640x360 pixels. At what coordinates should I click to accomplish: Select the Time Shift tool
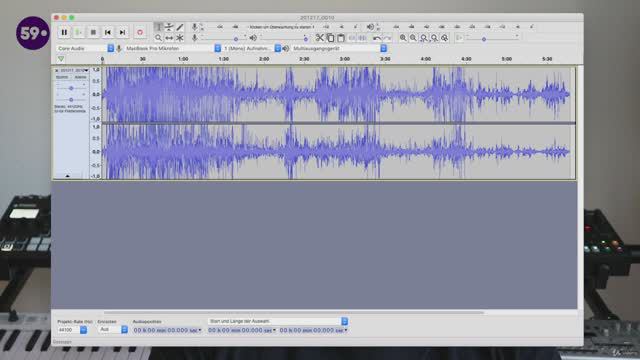[x=169, y=38]
